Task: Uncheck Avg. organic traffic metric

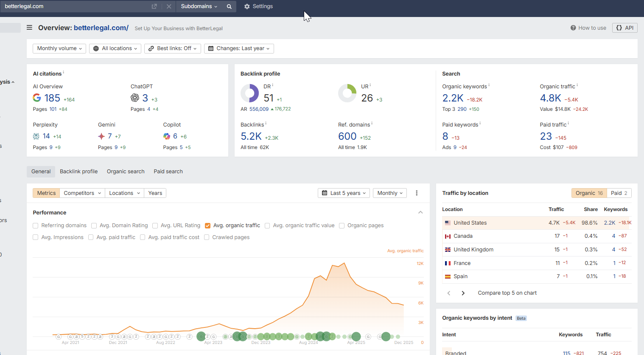Action: coord(207,225)
